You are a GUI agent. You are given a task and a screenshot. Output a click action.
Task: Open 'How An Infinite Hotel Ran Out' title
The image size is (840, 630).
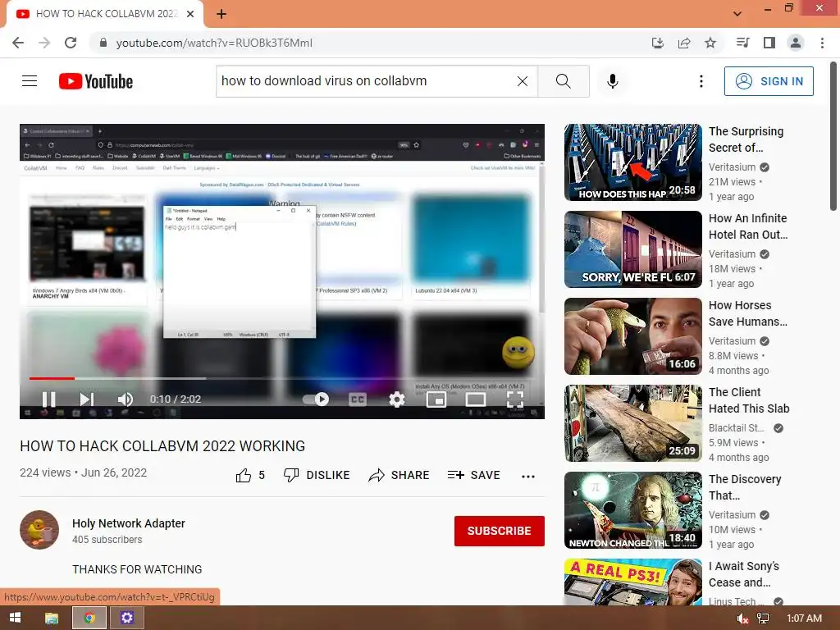pyautogui.click(x=748, y=226)
